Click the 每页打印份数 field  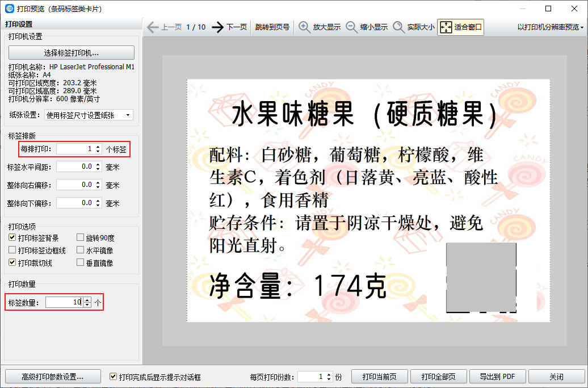coord(311,377)
